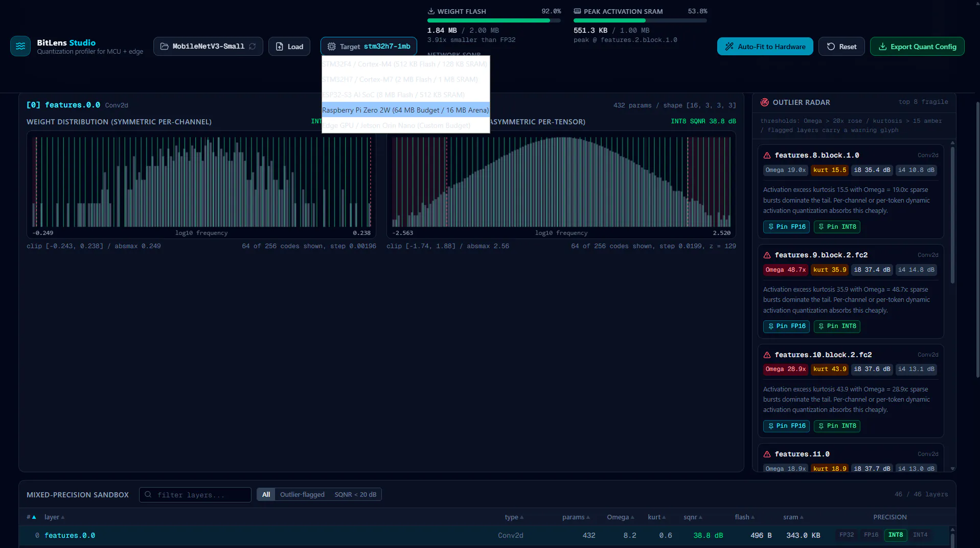The height and width of the screenshot is (548, 980).
Task: Focus the filter layers input field
Action: (195, 495)
